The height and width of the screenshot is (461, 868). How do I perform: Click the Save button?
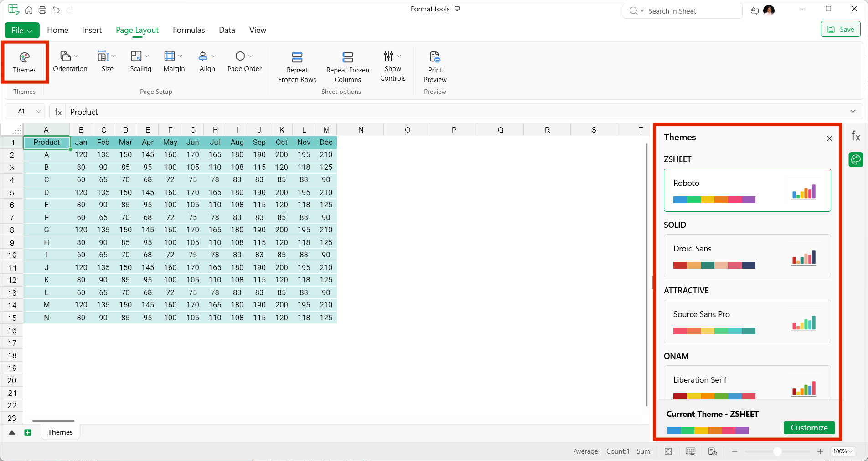841,30
